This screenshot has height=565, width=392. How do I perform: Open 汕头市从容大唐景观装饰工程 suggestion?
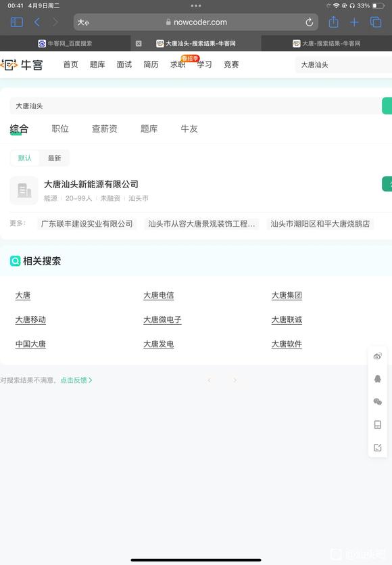201,224
